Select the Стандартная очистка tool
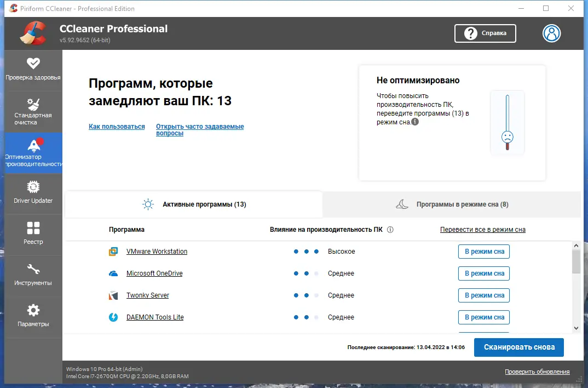Image resolution: width=588 pixels, height=388 pixels. point(33,111)
